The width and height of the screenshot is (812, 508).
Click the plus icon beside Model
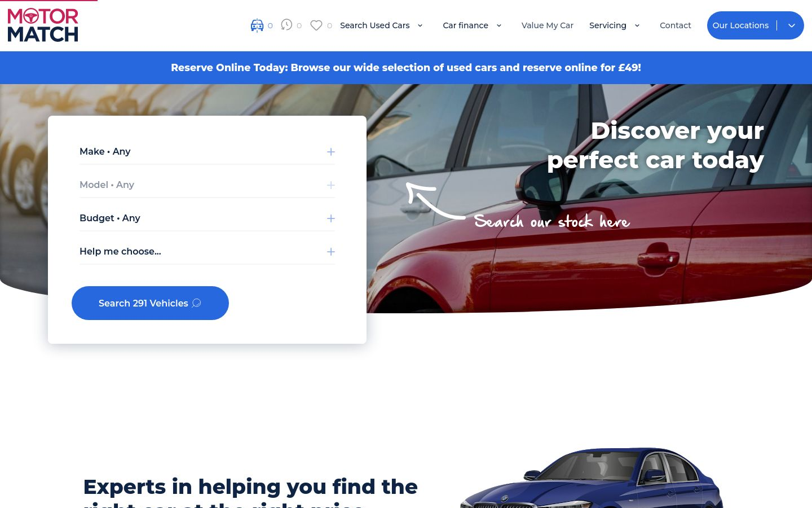click(x=331, y=185)
